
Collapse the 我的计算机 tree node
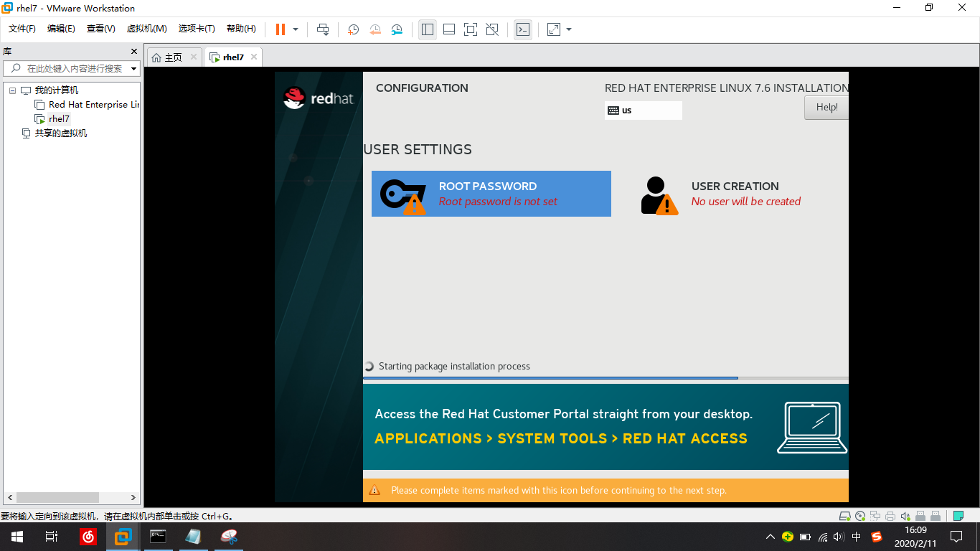coord(11,90)
